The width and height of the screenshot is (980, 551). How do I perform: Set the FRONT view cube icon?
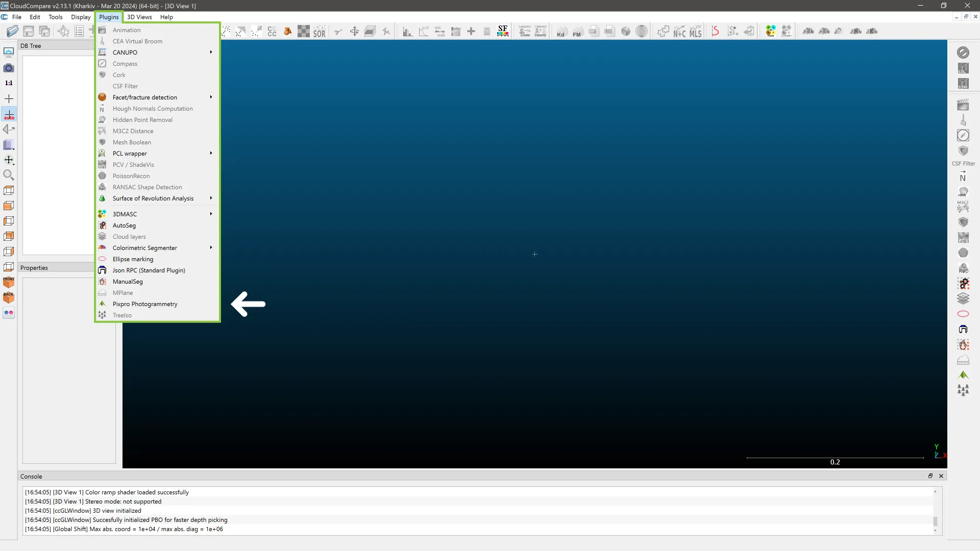[9, 282]
